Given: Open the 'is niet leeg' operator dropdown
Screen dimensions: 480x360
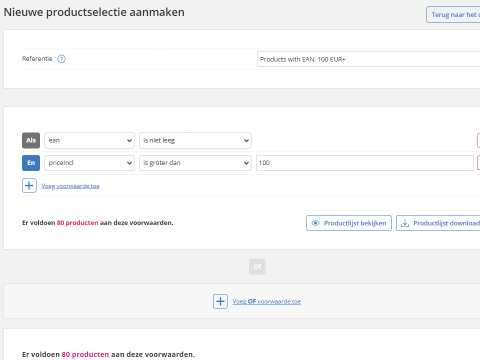Looking at the screenshot, I should coord(195,140).
